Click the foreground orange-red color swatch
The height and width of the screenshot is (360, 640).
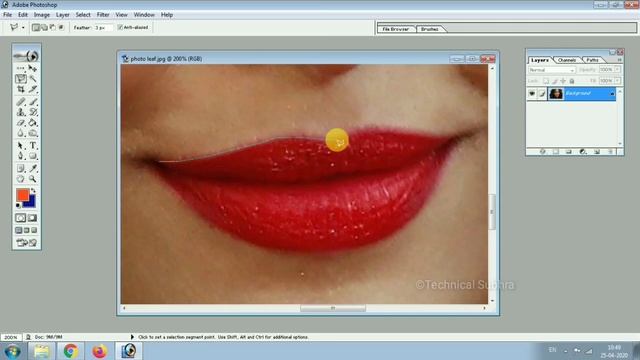click(22, 195)
